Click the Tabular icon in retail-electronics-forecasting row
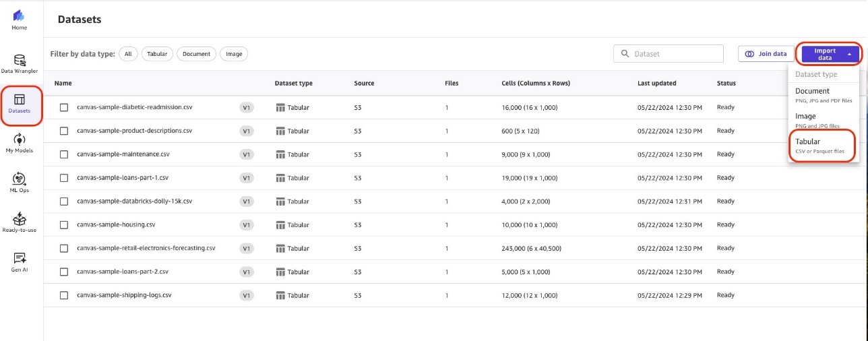This screenshot has width=868, height=341. 280,248
